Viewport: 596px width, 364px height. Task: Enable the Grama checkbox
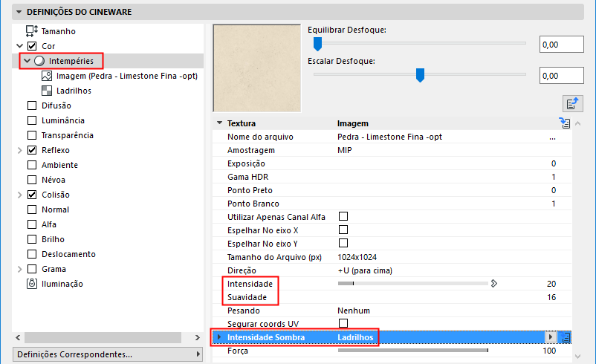tap(32, 269)
